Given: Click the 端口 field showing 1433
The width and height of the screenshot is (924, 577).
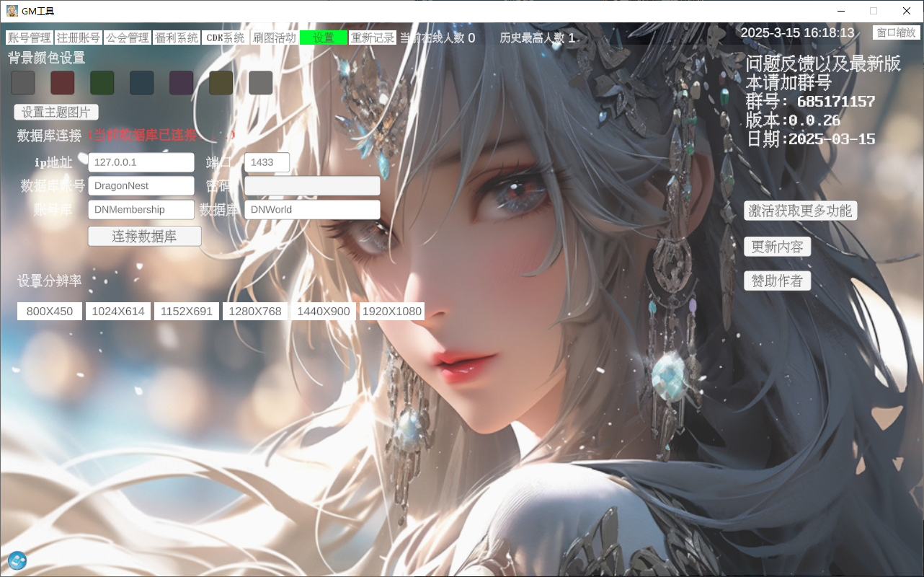Looking at the screenshot, I should coord(267,162).
